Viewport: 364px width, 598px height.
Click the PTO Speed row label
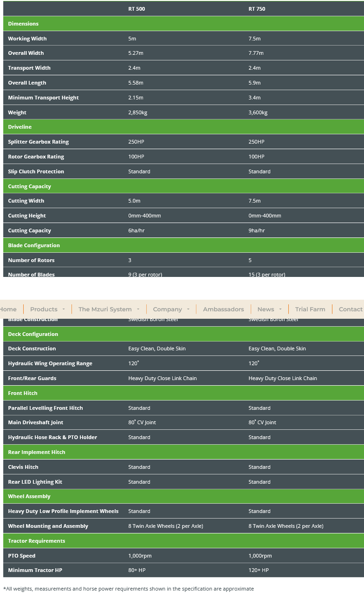[22, 556]
